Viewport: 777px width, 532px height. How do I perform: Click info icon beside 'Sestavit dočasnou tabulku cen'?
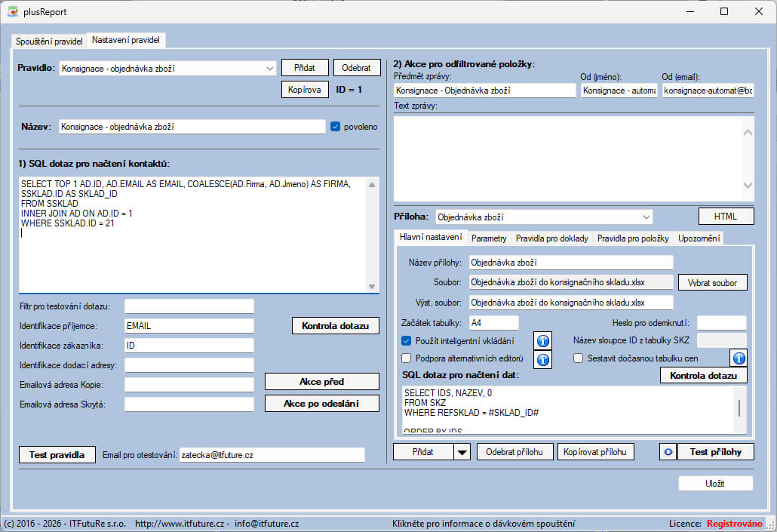coord(739,358)
